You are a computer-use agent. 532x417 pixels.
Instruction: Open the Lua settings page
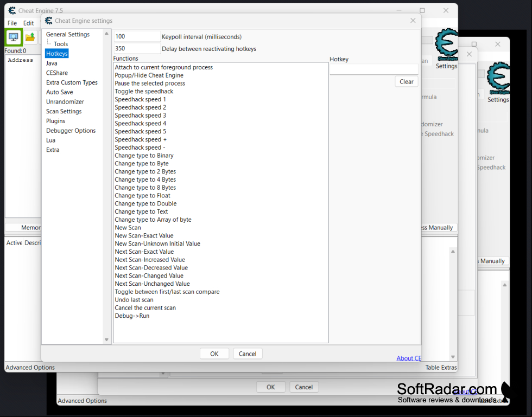[x=51, y=140]
